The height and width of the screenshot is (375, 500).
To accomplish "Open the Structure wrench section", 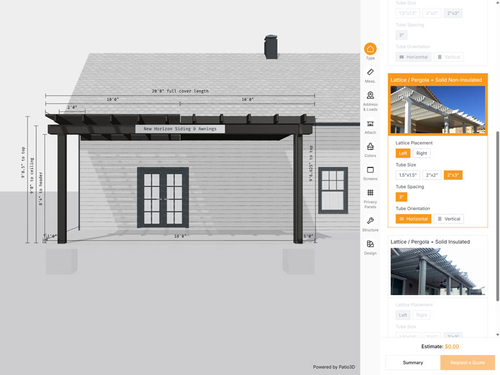I will 370,224.
